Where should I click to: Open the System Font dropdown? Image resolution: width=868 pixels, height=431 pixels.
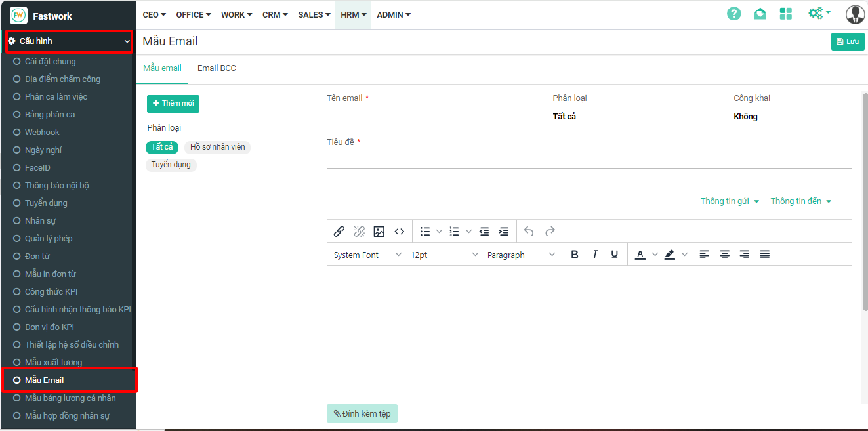coord(367,255)
